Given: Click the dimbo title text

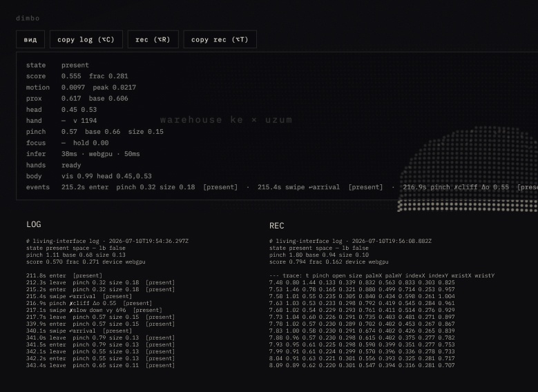Looking at the screenshot, I should pyautogui.click(x=28, y=19).
